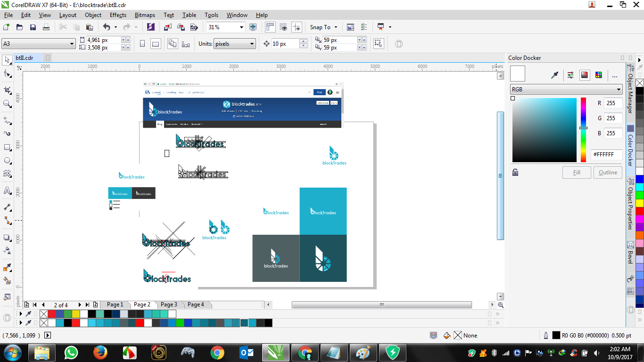Select the Crop tool in toolbox
Viewport: 644px width, 362px height.
click(7, 90)
